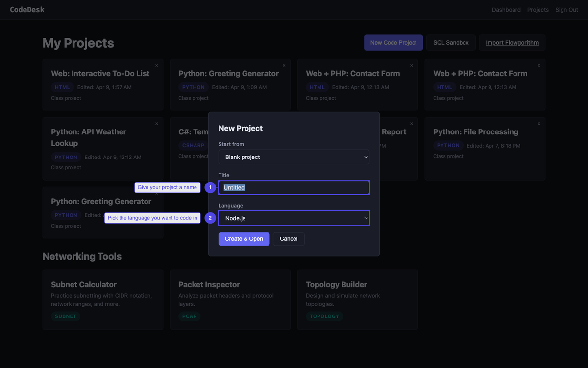Open the Language dropdown showing Node.js
Image resolution: width=588 pixels, height=368 pixels.
[x=294, y=218]
